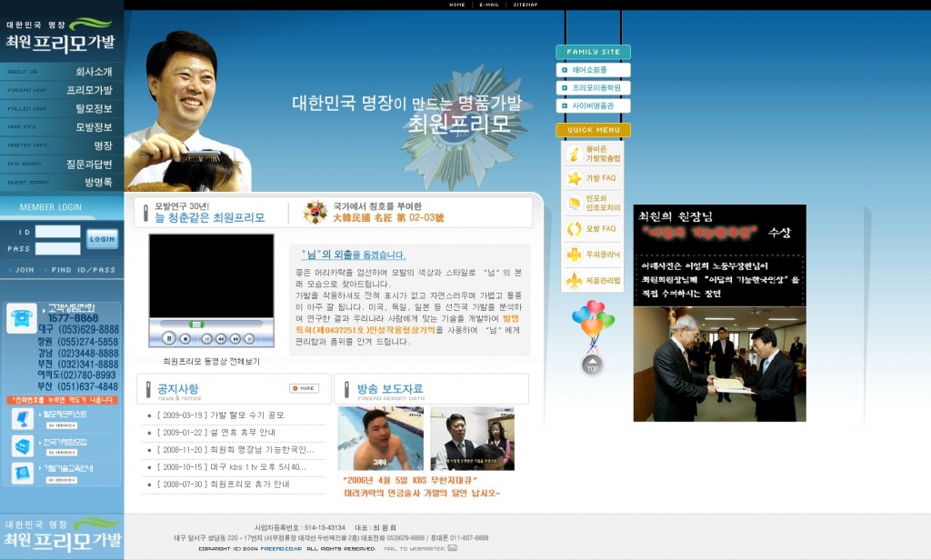Click the video seek slider handle
The height and width of the screenshot is (560, 931).
(196, 325)
